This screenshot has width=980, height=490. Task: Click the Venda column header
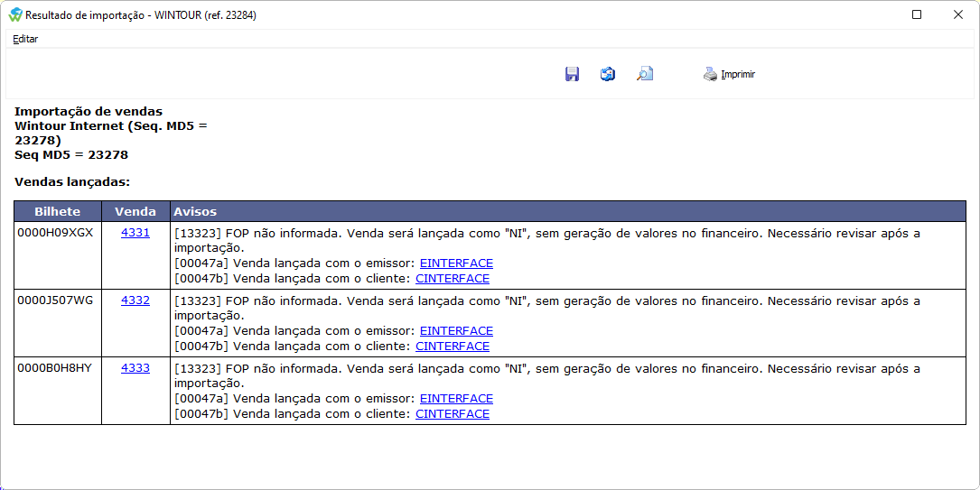(135, 211)
